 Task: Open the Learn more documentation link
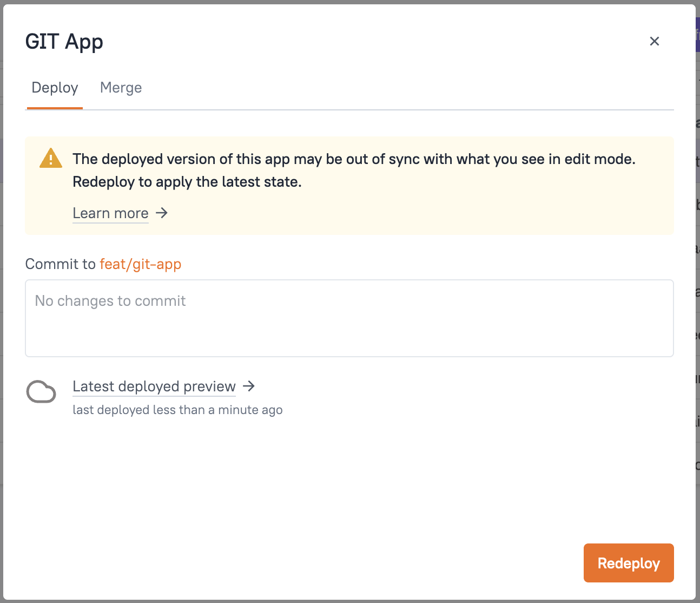[x=110, y=213]
